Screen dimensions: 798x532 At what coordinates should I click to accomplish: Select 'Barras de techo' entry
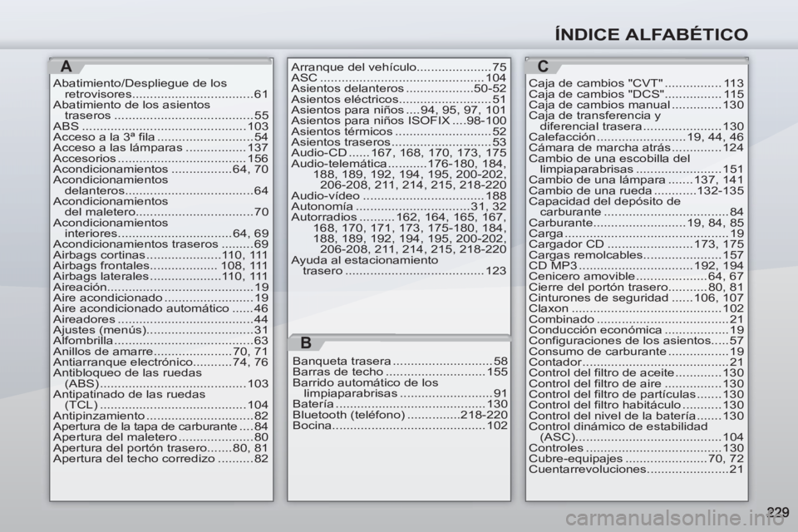click(x=400, y=372)
